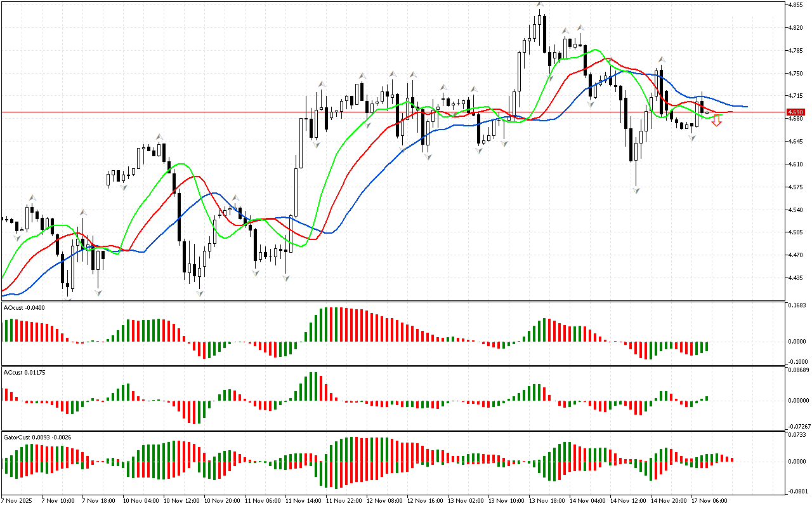Screen dimensions: 812x508
Task: Click the 4.855 price scale label
Action: (x=795, y=5)
